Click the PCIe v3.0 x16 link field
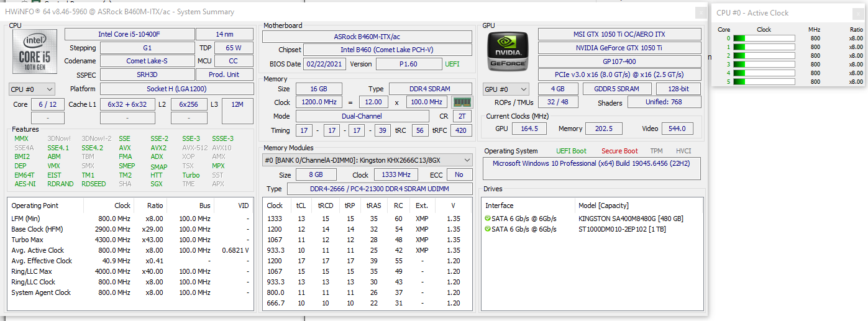Image resolution: width=868 pixels, height=321 pixels. tap(619, 75)
